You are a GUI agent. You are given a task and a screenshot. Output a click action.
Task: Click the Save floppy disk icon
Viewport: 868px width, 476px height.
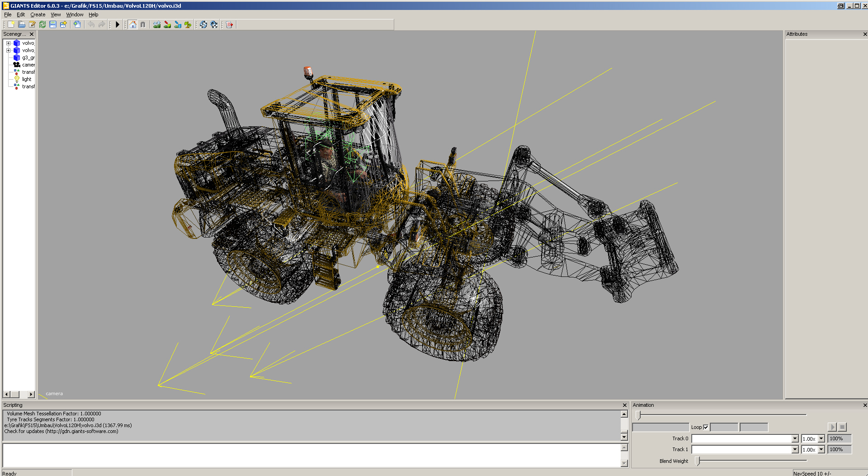(53, 24)
